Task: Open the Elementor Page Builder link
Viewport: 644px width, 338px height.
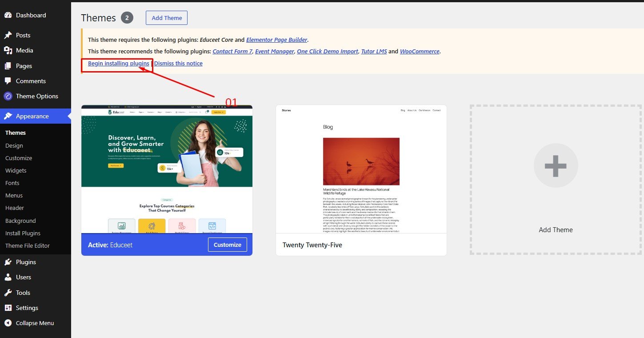Action: tap(277, 40)
